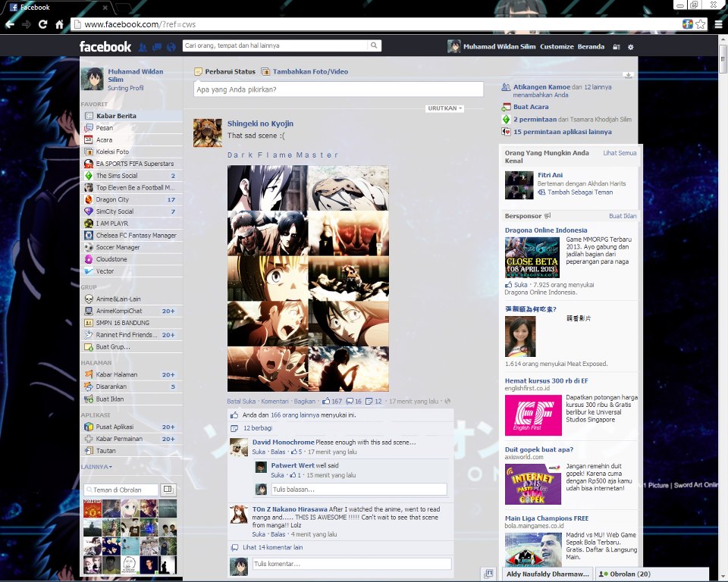
Task: Focus the status box Apa yang Anda pikirkan
Action: [338, 89]
